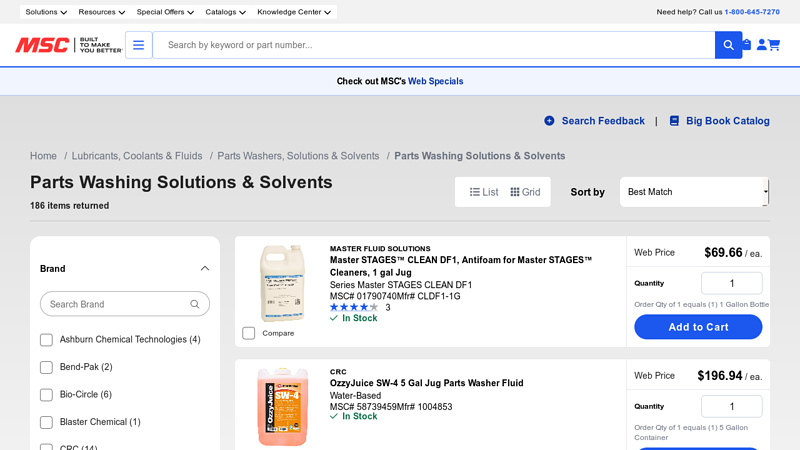The image size is (800, 450).
Task: Click the Web Specials link
Action: tap(435, 81)
